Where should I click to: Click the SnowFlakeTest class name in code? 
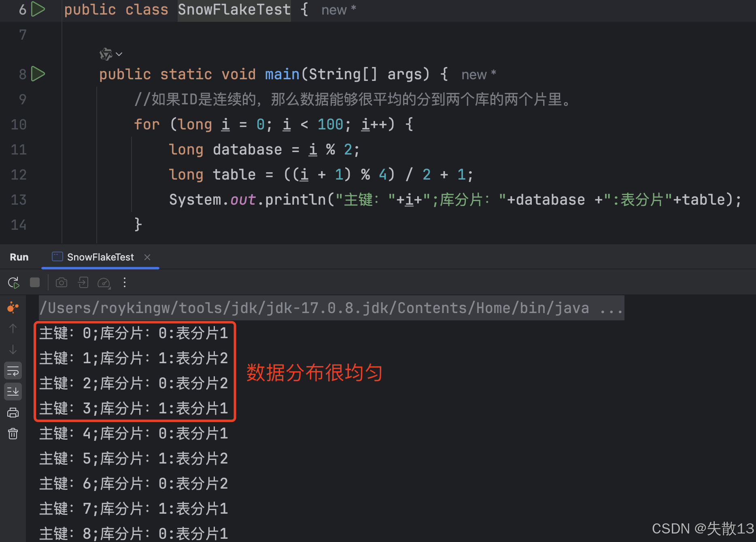point(234,9)
